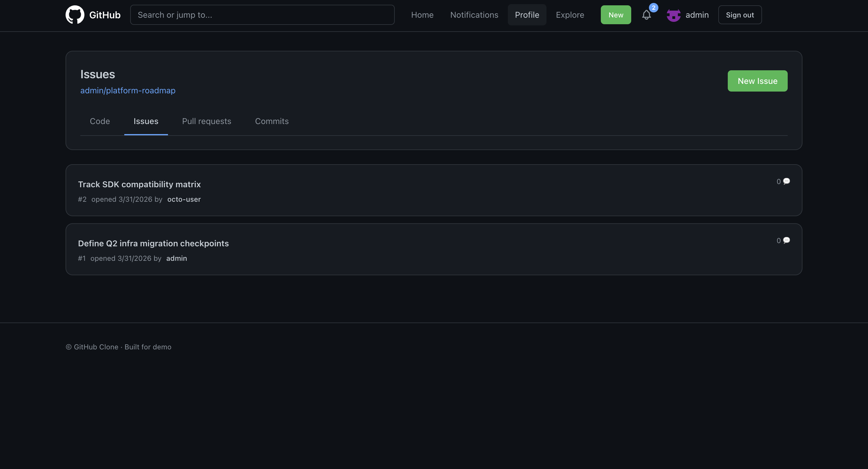Open Explore from the navbar

click(570, 15)
